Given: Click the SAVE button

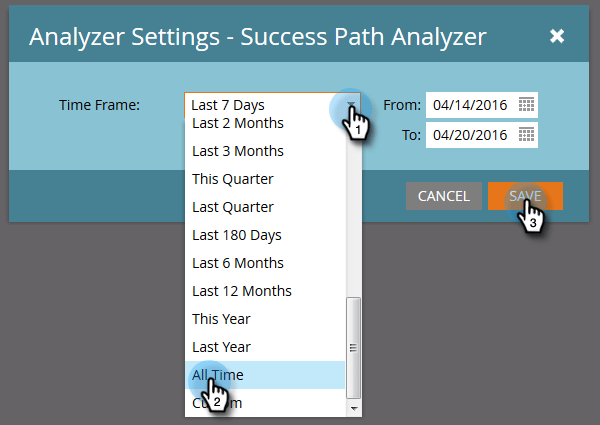Looking at the screenshot, I should coord(525,196).
